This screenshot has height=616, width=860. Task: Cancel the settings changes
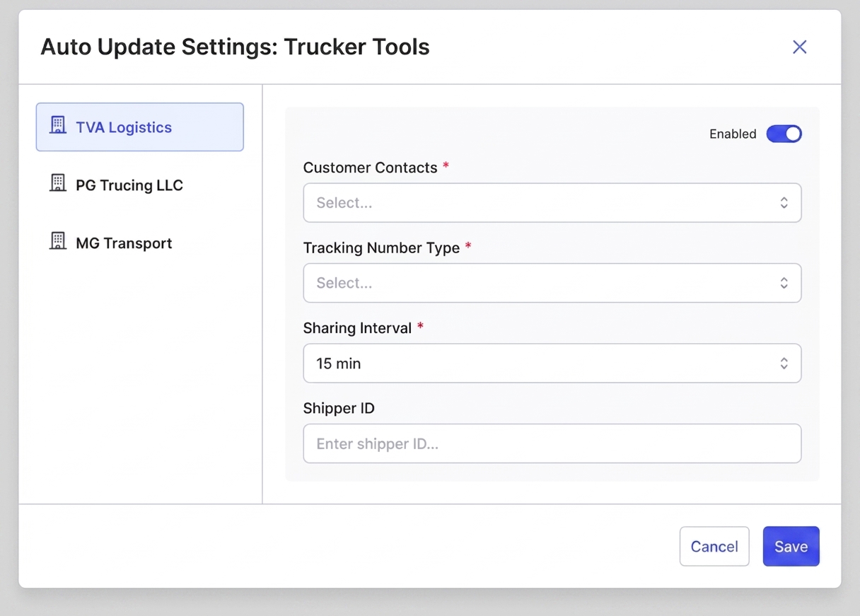714,546
